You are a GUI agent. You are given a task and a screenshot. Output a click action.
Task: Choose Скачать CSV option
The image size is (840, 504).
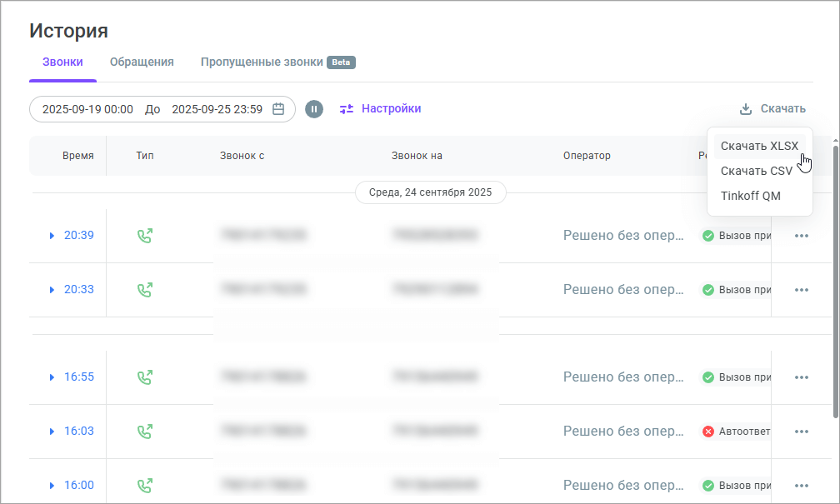(x=756, y=171)
